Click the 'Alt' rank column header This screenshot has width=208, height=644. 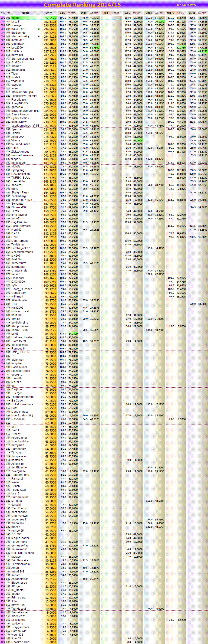coord(8,13)
